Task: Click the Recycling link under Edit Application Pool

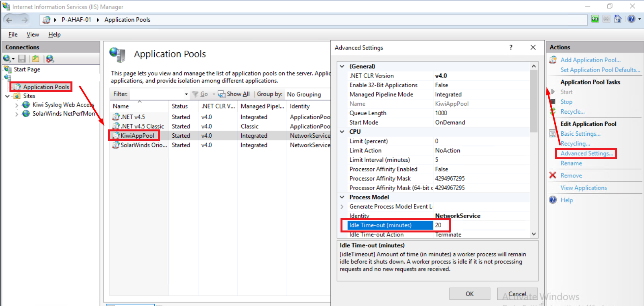Action: [x=575, y=144]
